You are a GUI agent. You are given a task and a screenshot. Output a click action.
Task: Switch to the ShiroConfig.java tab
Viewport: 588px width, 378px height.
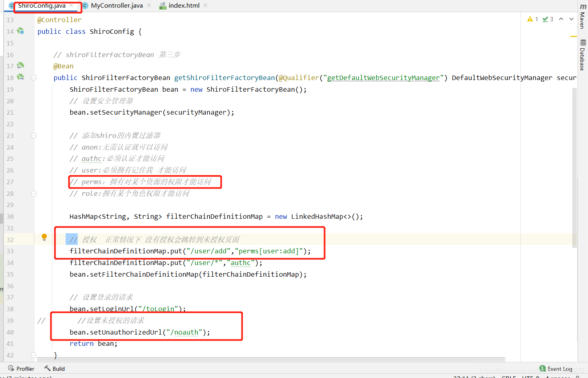point(41,6)
